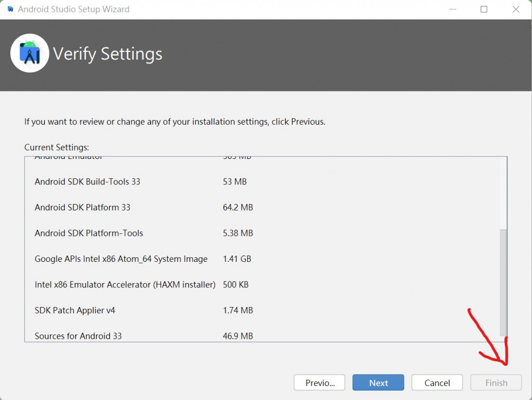Screen dimensions: 532x400
Task: Click the 64.2 MB size value
Action: (238, 207)
